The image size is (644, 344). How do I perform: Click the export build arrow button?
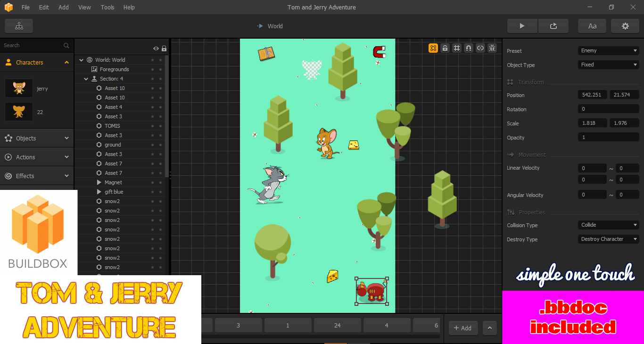click(553, 26)
